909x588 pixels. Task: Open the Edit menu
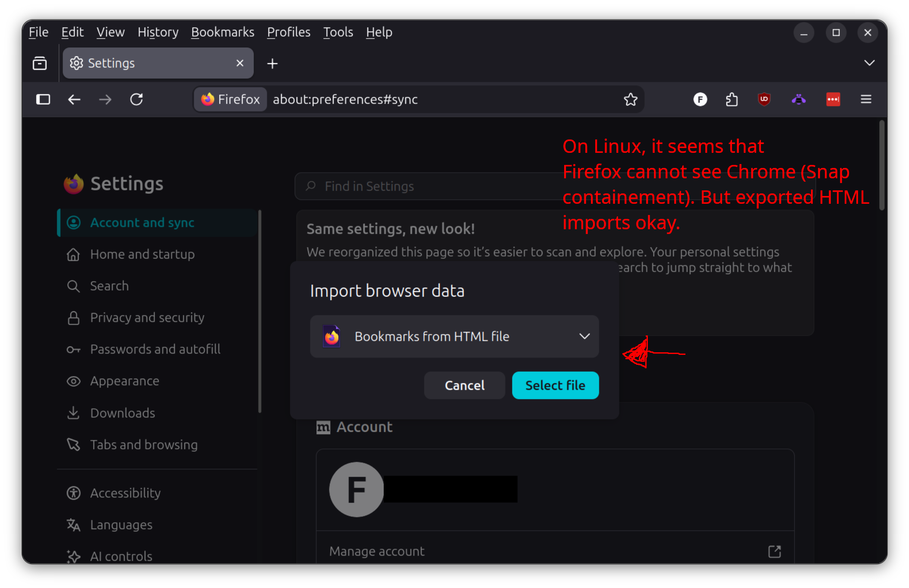coord(72,32)
